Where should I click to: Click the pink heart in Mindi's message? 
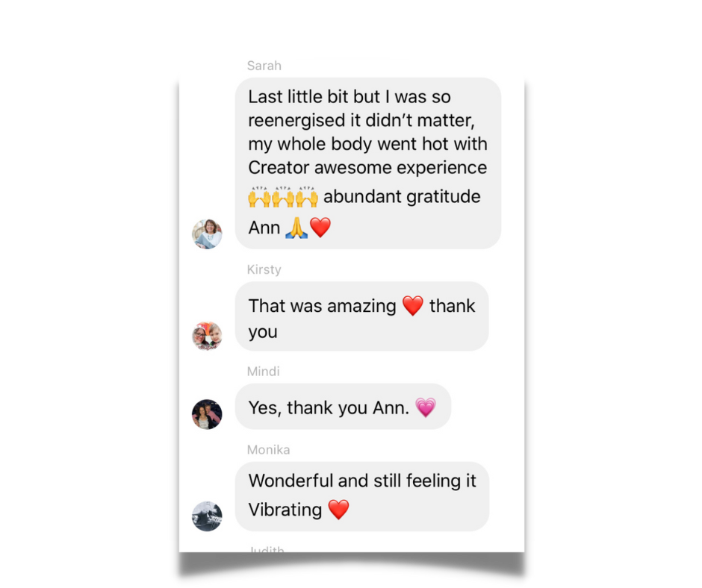point(426,407)
